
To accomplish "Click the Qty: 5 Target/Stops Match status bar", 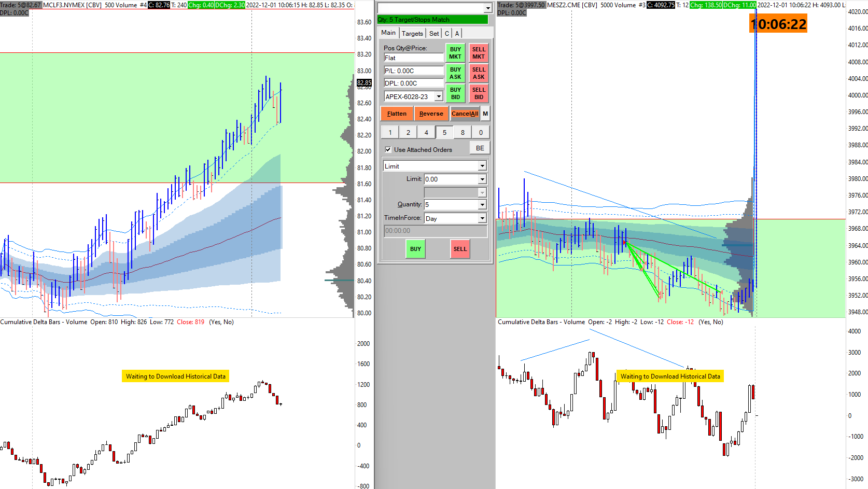I will pyautogui.click(x=432, y=20).
